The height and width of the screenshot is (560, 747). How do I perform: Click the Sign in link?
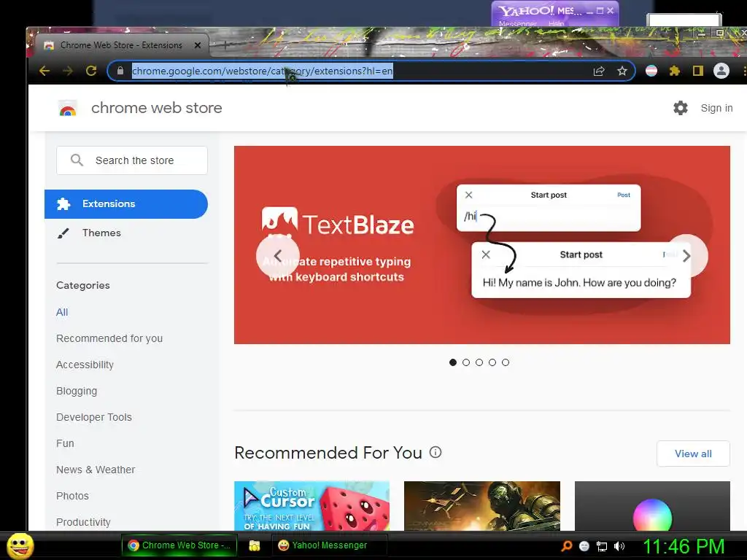[x=716, y=108]
